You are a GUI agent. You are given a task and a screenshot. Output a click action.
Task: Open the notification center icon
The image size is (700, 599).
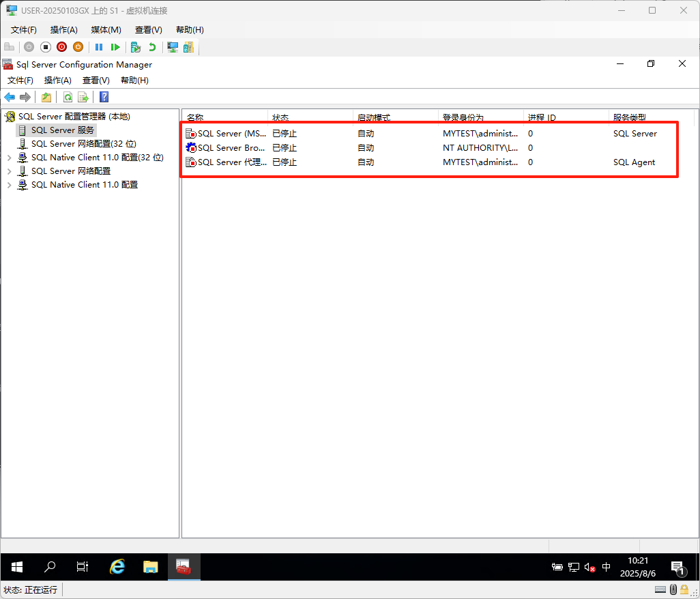pyautogui.click(x=678, y=568)
